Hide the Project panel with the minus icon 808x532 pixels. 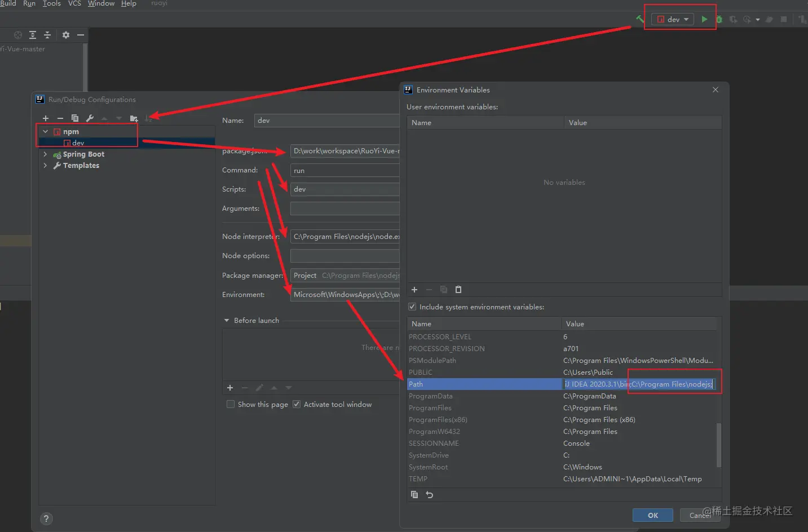coord(81,35)
